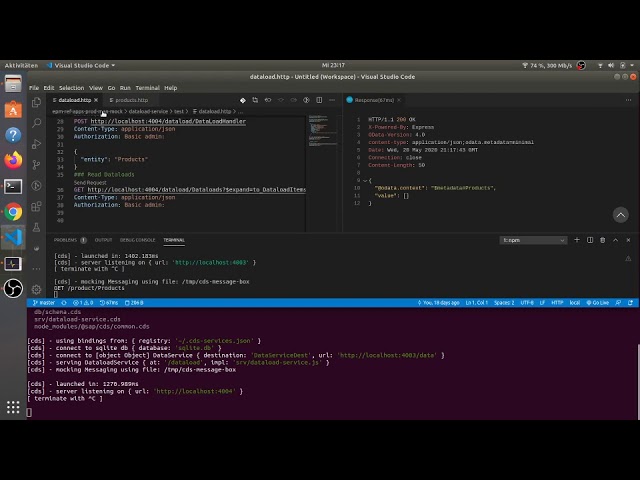Open the Edit menu
This screenshot has width=640, height=480.
[x=49, y=88]
